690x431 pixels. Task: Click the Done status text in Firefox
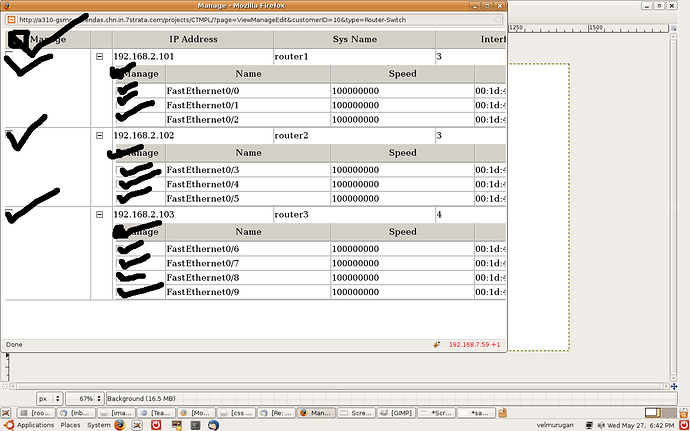tap(14, 345)
